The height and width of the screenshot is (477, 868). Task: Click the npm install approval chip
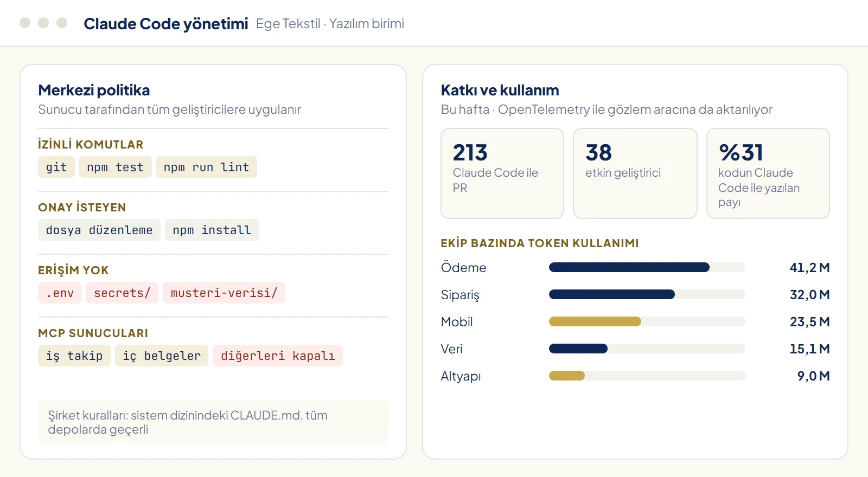click(x=212, y=230)
